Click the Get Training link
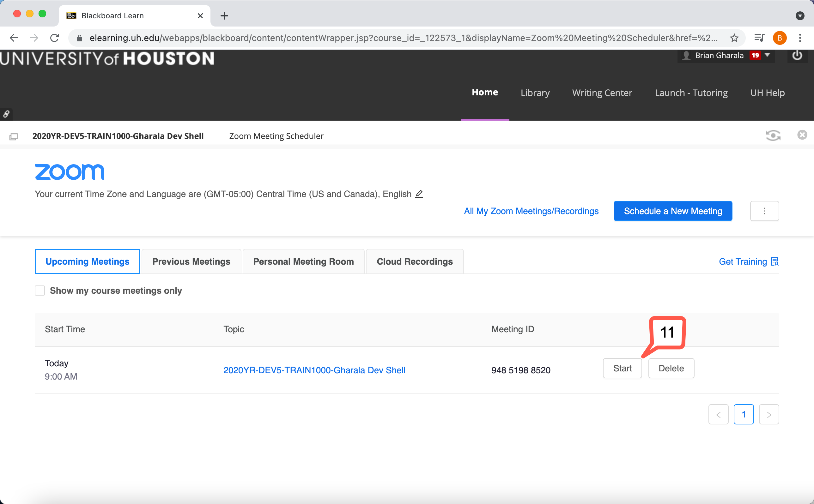 click(x=749, y=262)
